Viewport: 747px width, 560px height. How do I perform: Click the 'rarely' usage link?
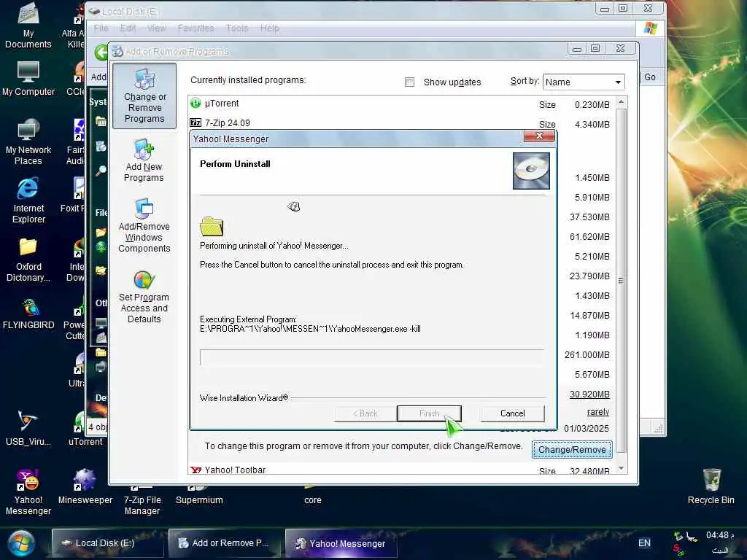point(598,412)
